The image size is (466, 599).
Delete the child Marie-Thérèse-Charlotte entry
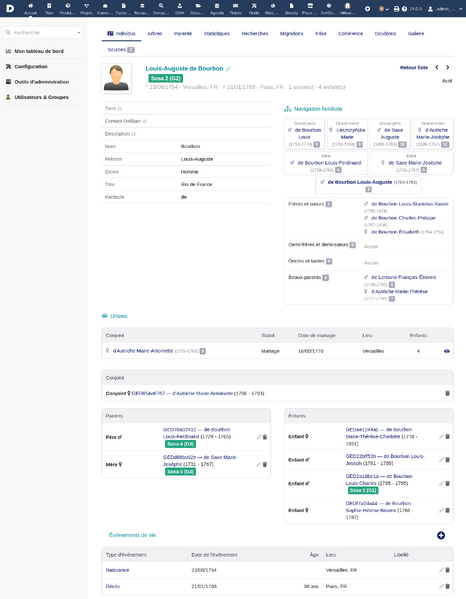tap(447, 436)
